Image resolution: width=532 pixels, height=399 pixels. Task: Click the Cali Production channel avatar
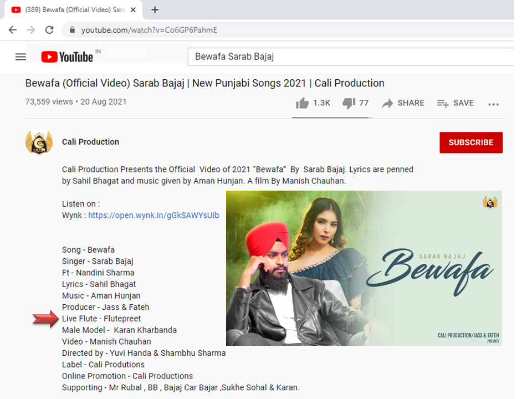39,142
